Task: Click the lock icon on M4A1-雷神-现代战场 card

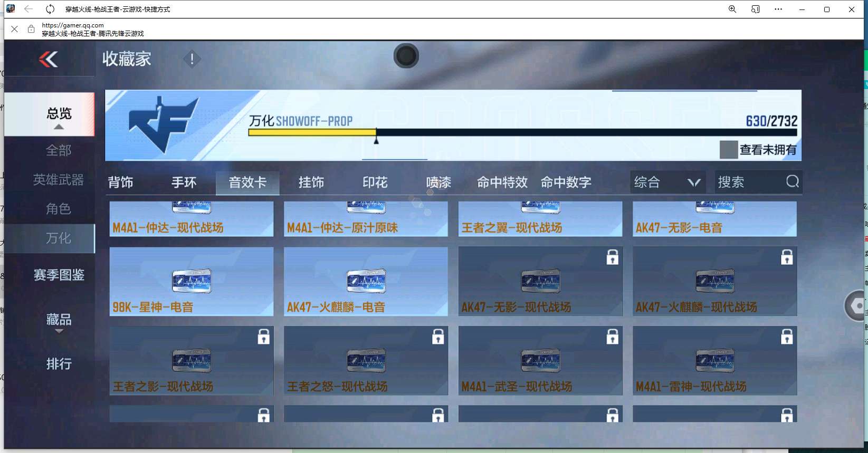Action: click(787, 336)
